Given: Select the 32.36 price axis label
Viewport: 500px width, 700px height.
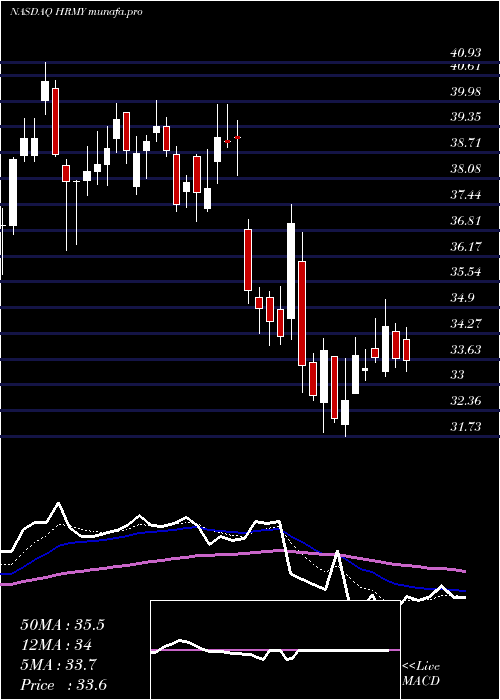Looking at the screenshot, I should [466, 400].
